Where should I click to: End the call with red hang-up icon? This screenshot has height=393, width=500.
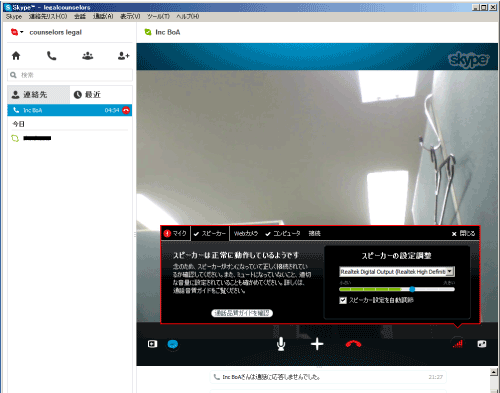point(353,344)
